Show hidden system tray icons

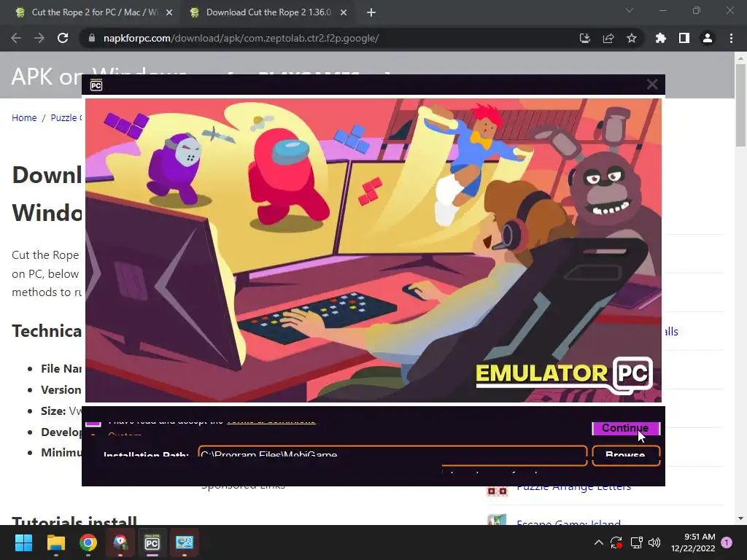(x=598, y=542)
